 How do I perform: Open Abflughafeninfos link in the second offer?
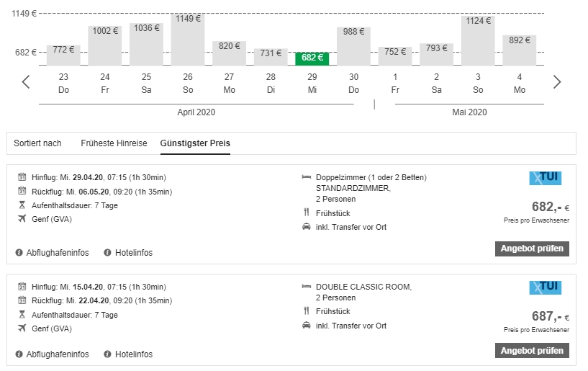click(x=58, y=354)
